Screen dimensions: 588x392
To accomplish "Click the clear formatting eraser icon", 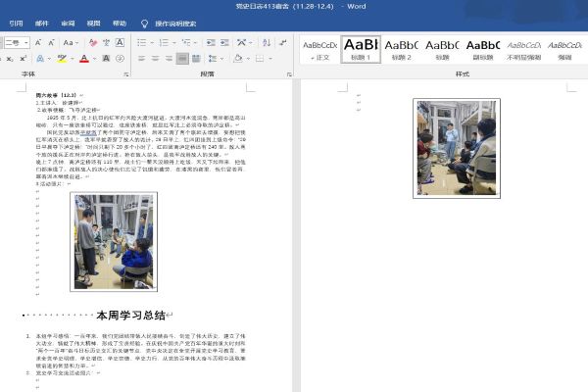I will (95, 43).
